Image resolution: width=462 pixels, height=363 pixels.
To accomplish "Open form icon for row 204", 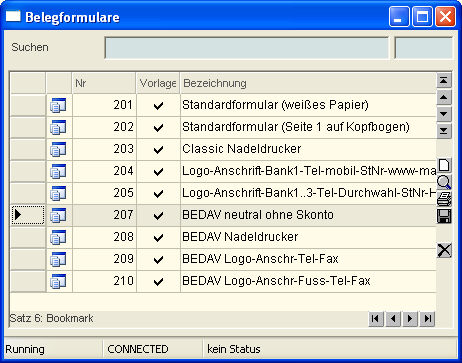I will coord(58,171).
